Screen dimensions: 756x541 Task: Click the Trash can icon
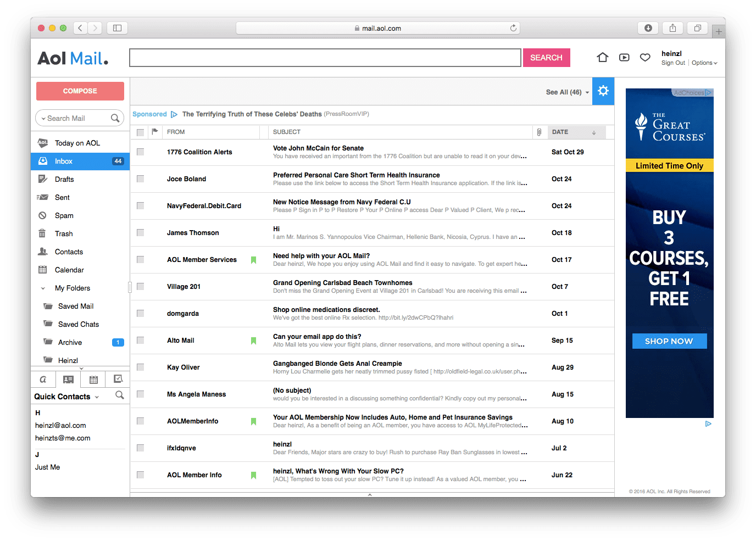[x=42, y=233]
